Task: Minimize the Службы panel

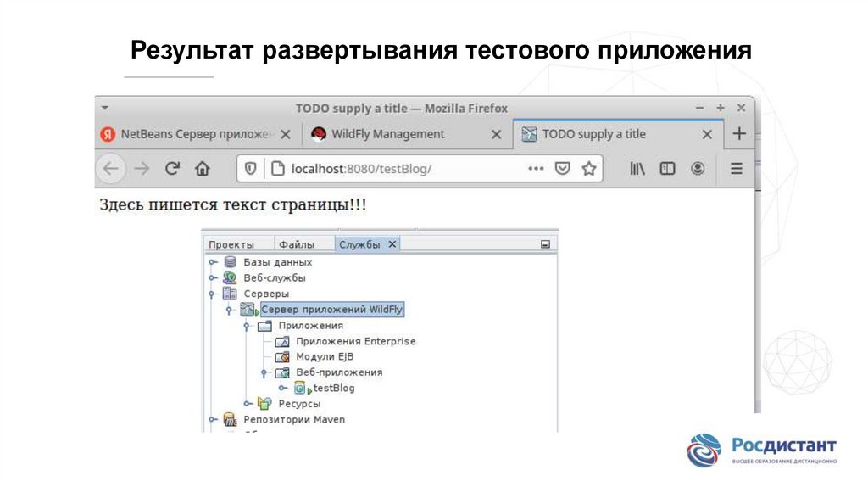Action: tap(545, 244)
